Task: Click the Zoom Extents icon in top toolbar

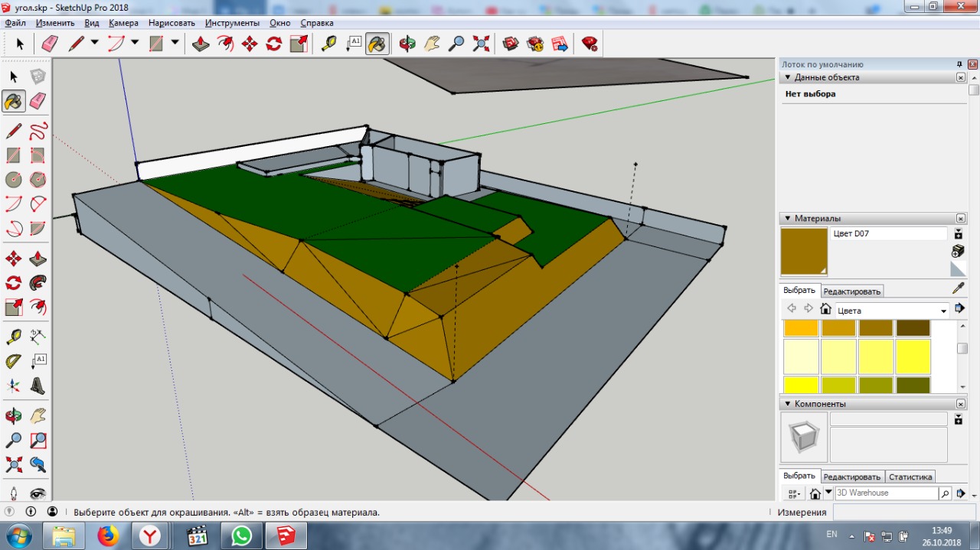Action: tap(481, 44)
